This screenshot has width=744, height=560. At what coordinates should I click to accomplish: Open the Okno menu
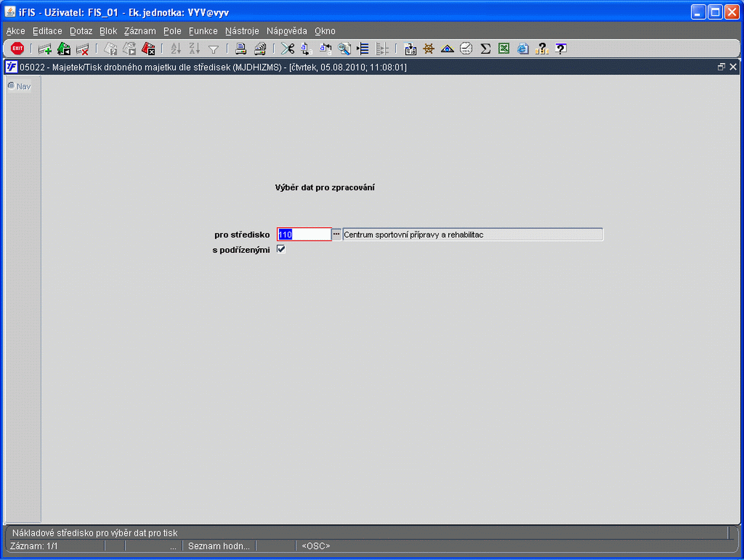(325, 31)
